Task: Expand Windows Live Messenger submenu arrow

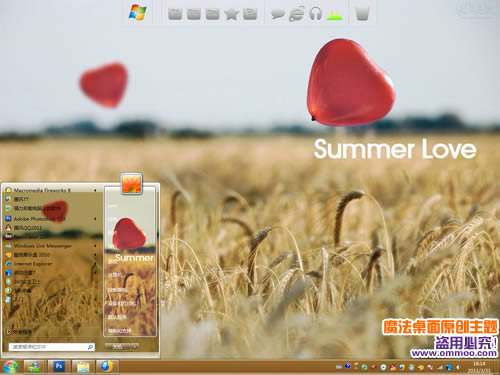Action: click(x=95, y=246)
